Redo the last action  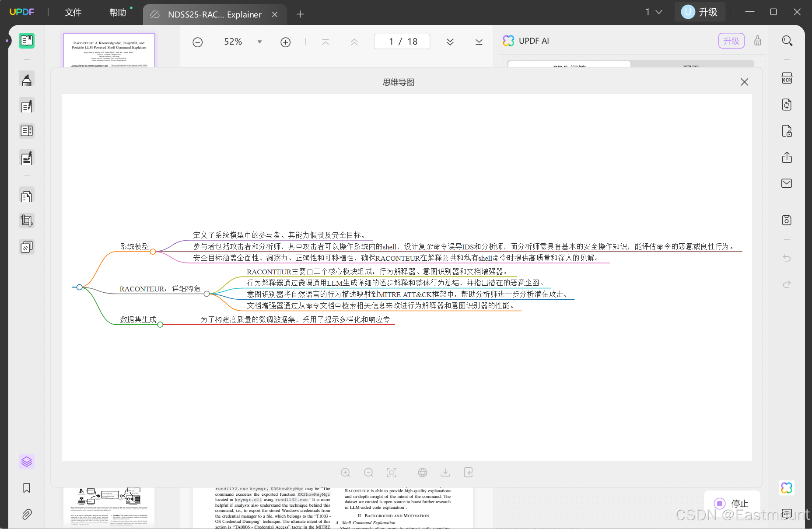tap(787, 284)
